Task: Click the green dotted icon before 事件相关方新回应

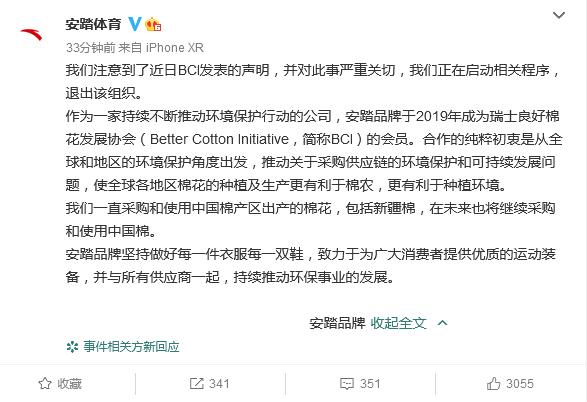Action: 72,347
